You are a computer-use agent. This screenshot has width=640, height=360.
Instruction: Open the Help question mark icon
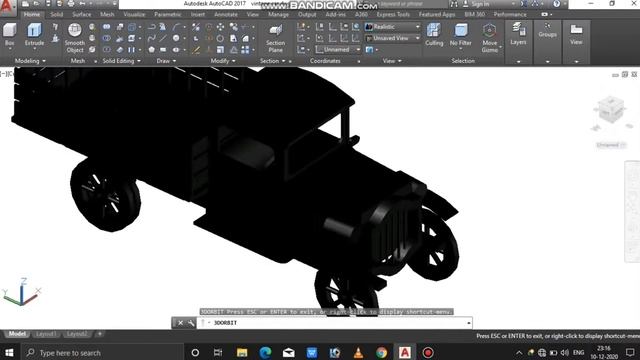coord(557,4)
